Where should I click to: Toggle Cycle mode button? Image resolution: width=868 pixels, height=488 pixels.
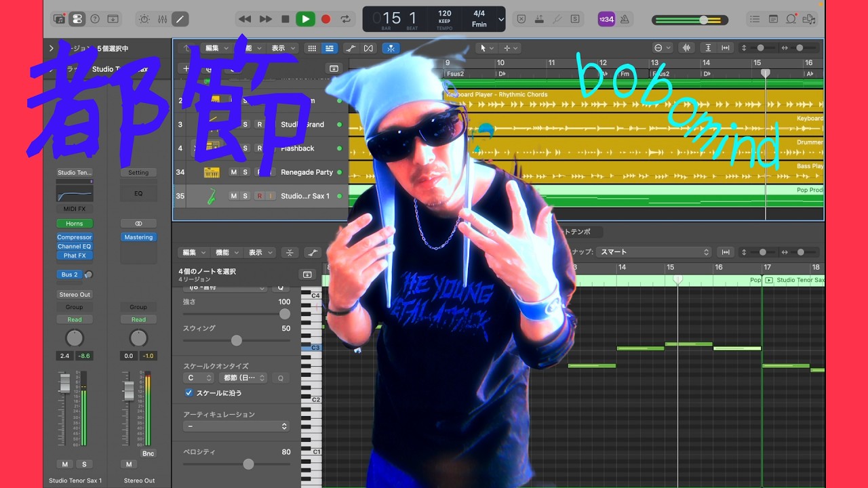(346, 19)
